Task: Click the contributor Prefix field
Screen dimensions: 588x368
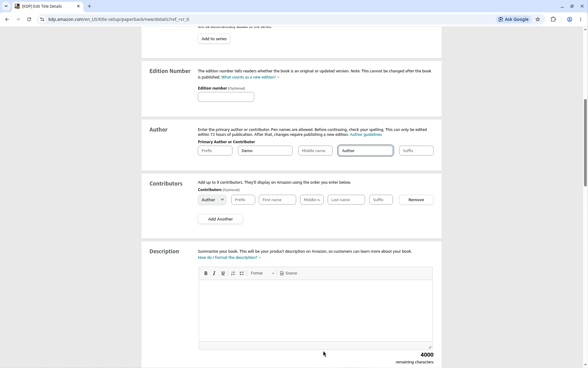Action: tap(243, 200)
